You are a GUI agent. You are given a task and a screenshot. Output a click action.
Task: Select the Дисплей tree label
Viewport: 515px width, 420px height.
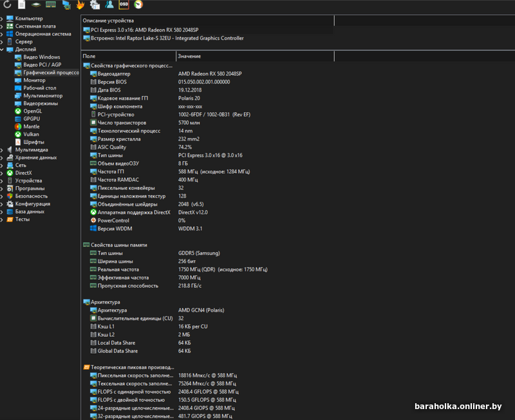26,50
